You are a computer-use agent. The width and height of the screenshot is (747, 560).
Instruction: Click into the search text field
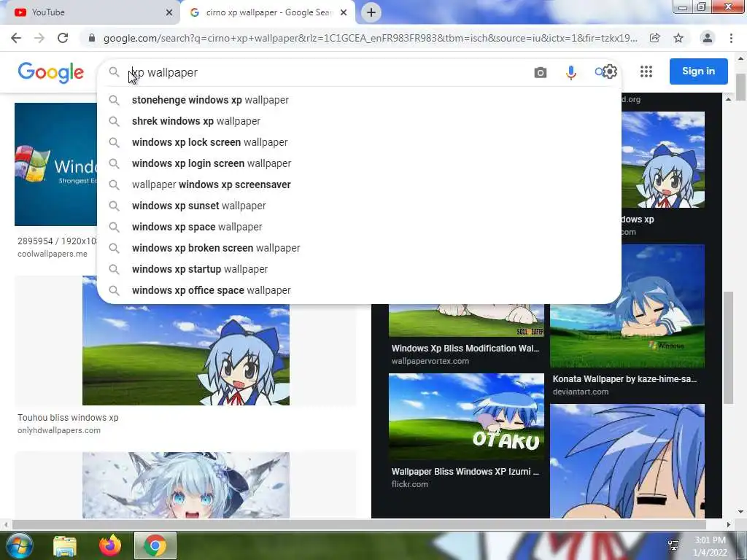[329, 72]
